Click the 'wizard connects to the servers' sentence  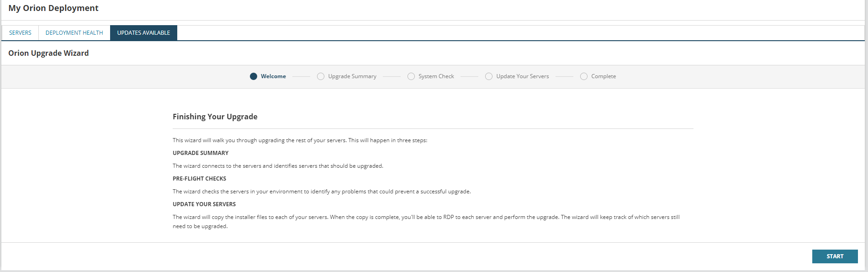tap(278, 166)
